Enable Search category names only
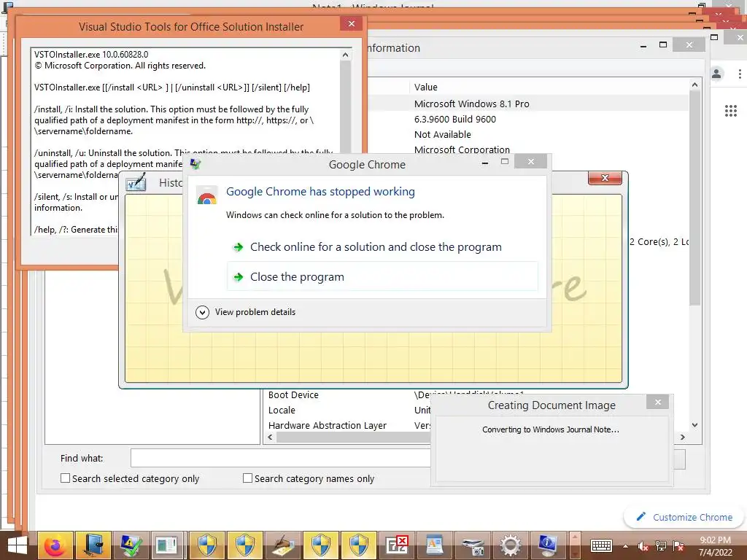This screenshot has height=560, width=747. [x=248, y=478]
